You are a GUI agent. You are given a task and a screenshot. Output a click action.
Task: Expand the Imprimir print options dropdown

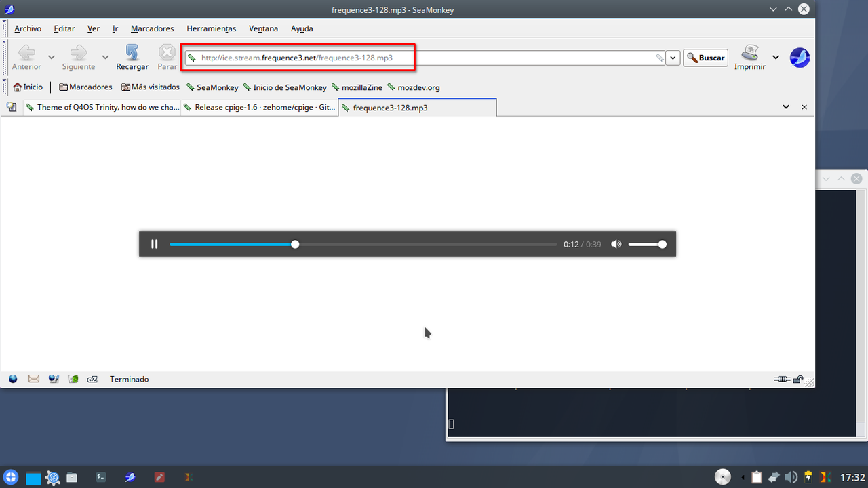pos(776,58)
